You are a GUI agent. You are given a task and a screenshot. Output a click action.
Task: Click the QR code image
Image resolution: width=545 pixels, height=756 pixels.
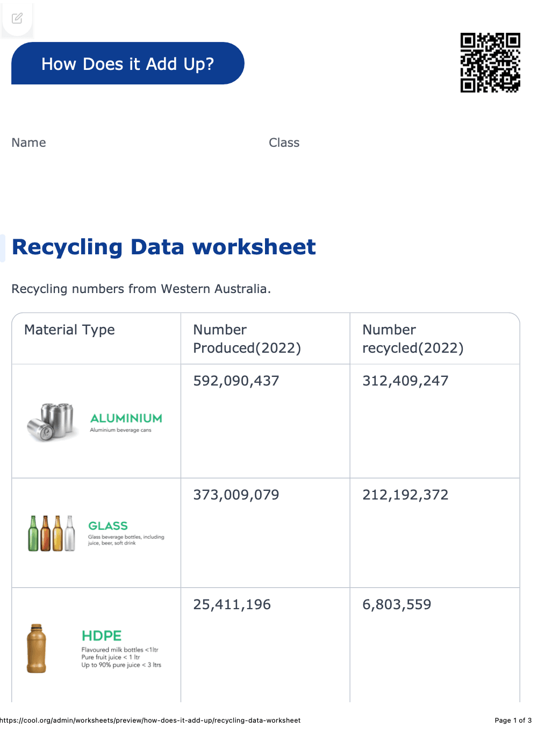tap(490, 62)
